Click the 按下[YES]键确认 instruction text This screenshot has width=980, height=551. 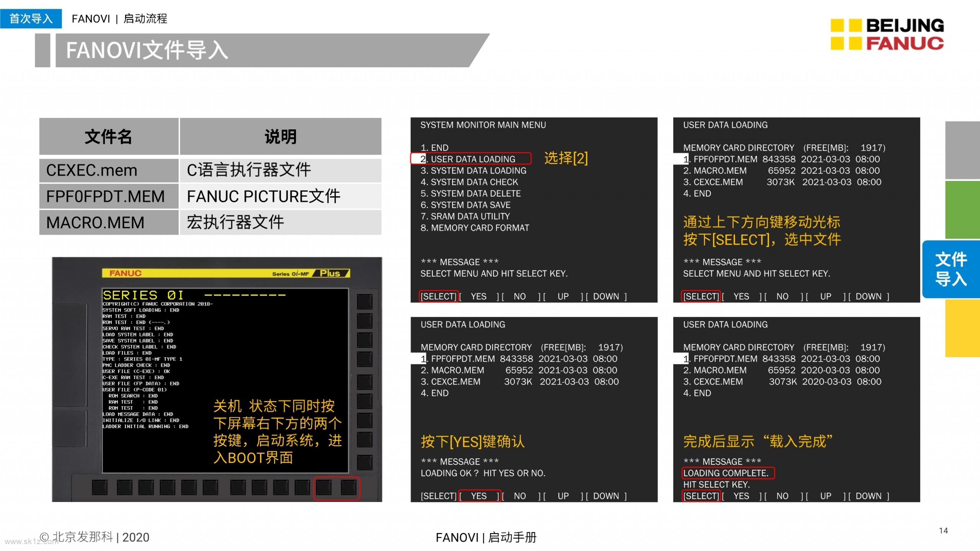coord(472,442)
